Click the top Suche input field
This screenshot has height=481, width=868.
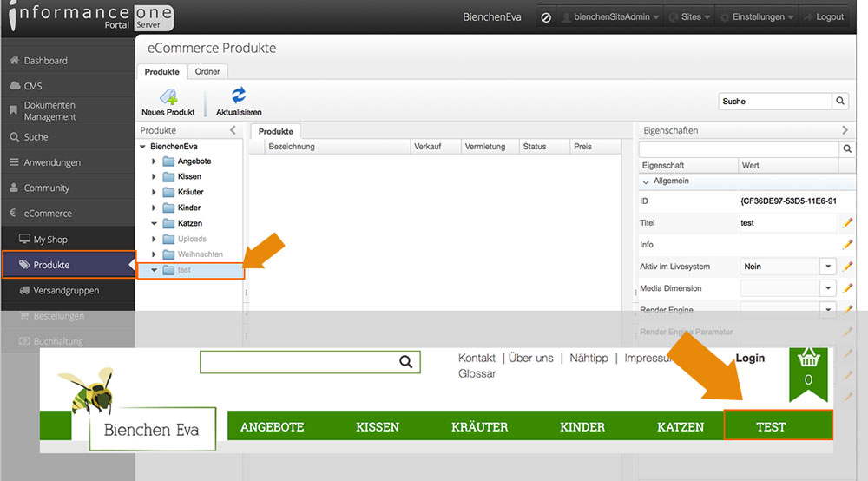click(775, 102)
